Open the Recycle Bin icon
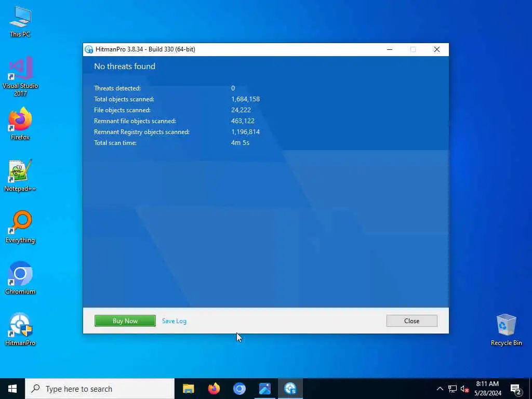532x399 pixels. coord(506,330)
